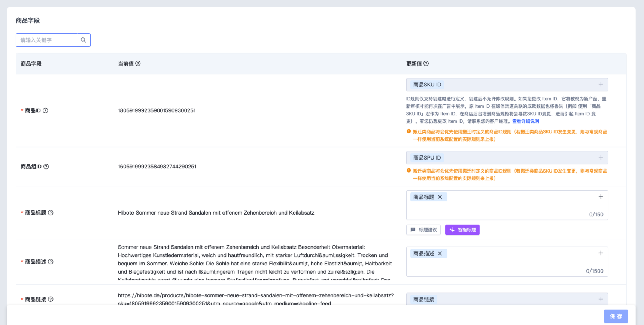Click the current description starting Sommer neue Strand
This screenshot has width=644, height=325.
pyautogui.click(x=256, y=263)
